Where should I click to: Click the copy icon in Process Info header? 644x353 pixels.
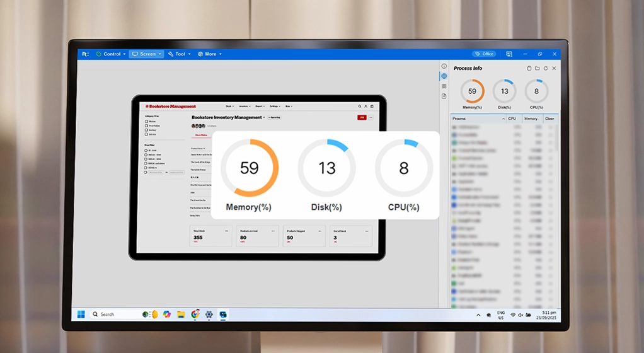pos(529,68)
